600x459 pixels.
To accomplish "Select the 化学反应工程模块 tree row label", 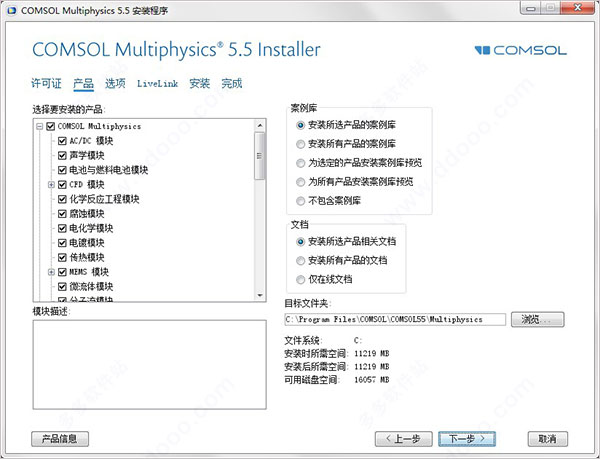I will tap(104, 199).
